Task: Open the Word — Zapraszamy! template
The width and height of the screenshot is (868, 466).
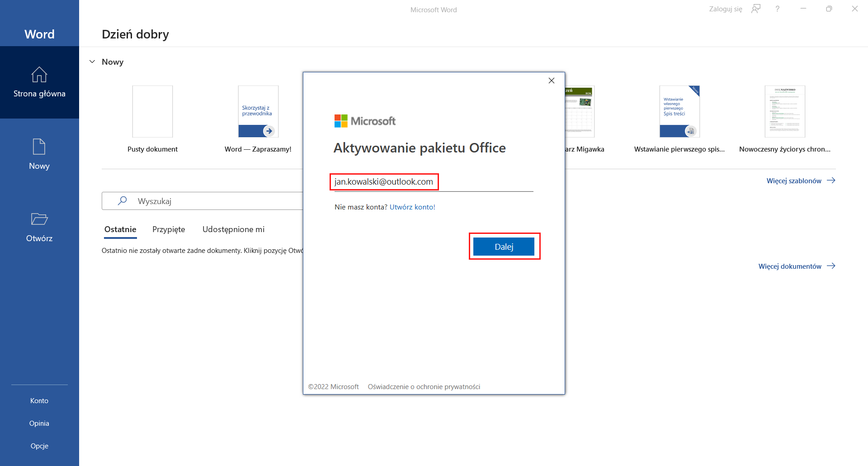Action: click(258, 111)
